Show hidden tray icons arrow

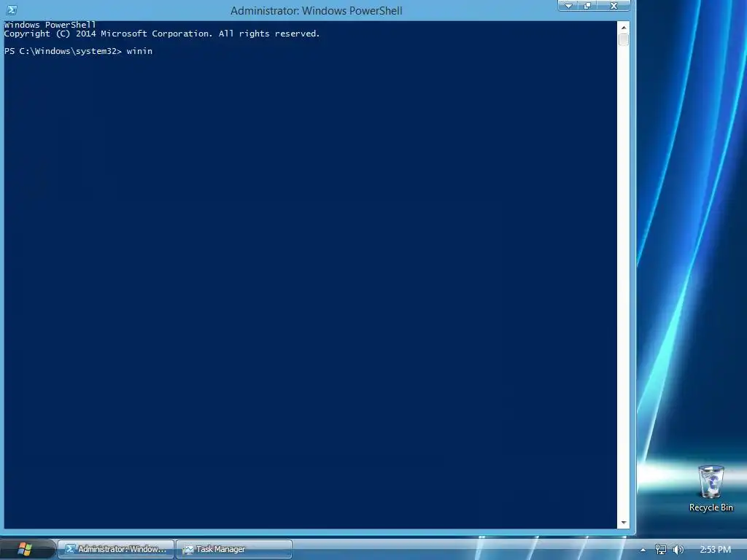(643, 550)
